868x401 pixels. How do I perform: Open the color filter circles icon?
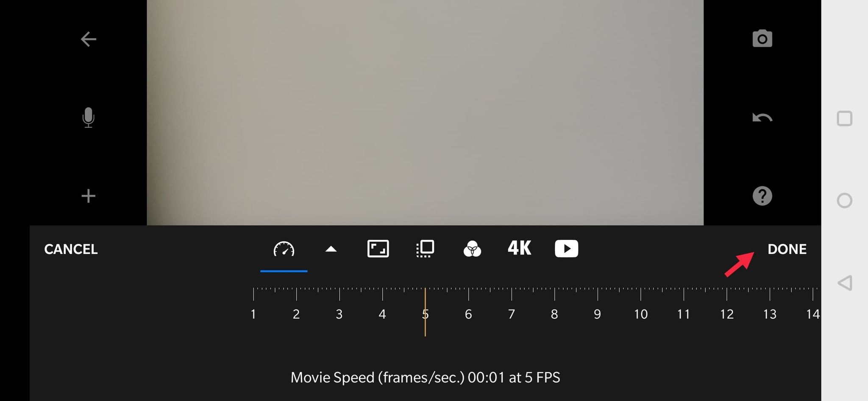[472, 249]
